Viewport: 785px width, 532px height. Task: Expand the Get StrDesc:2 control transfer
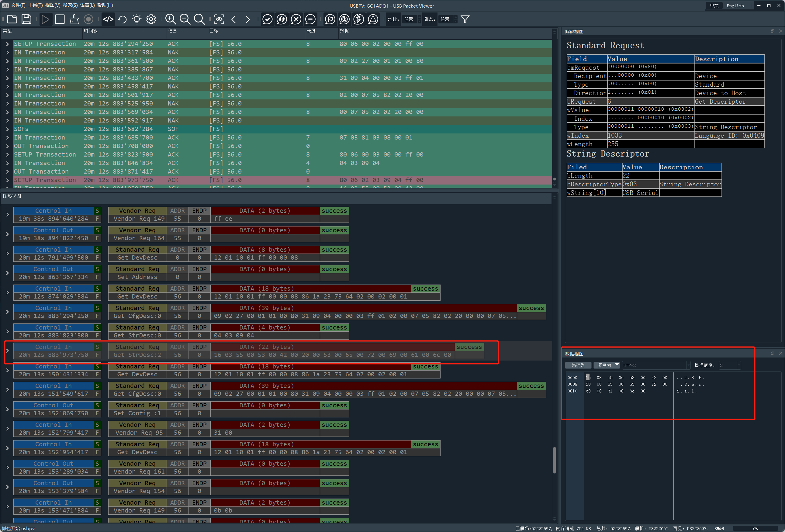(7, 351)
